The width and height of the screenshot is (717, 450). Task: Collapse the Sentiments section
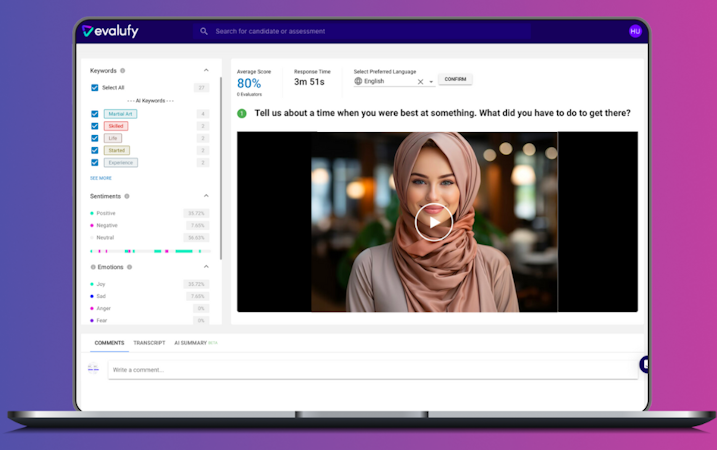coord(206,196)
